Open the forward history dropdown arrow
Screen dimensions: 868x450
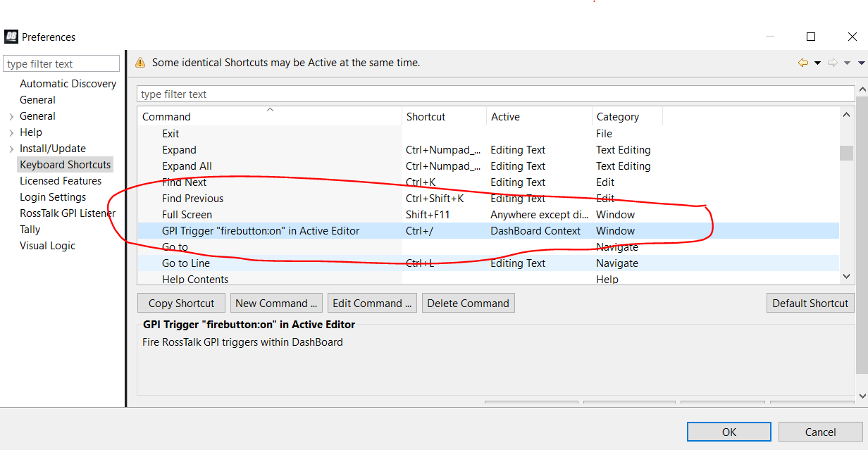pos(847,63)
